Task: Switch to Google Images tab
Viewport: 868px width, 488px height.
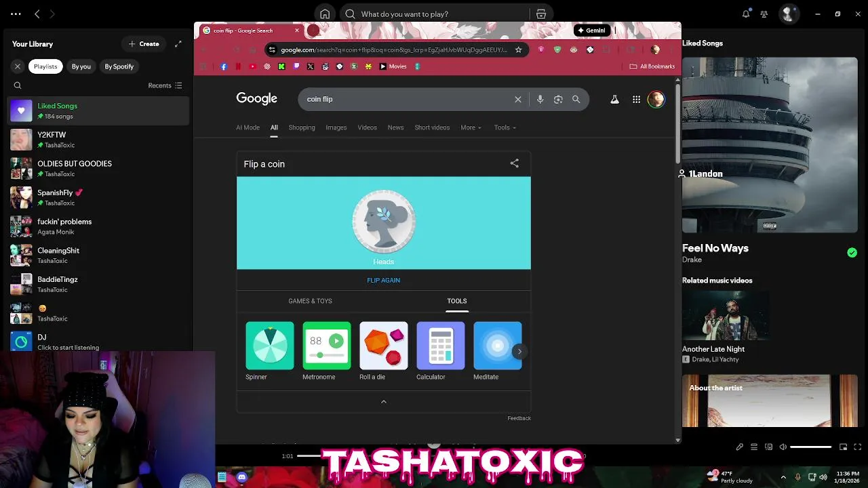Action: coord(336,127)
